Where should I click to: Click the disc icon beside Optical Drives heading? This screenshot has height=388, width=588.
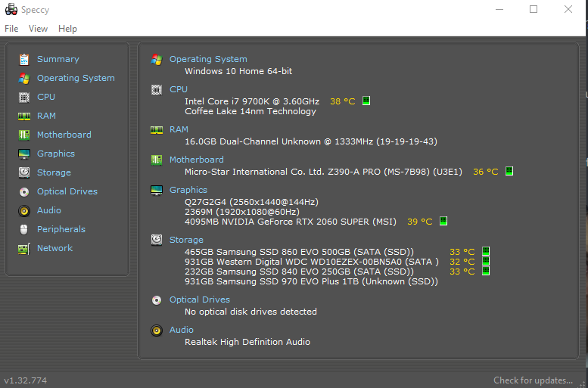(x=157, y=300)
